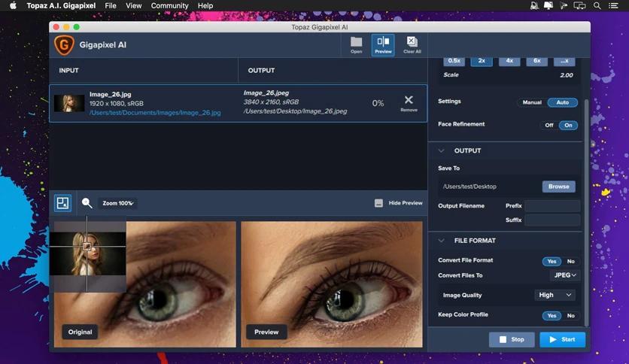Click the navigator thumbnail of the portrait
The height and width of the screenshot is (364, 629).
(x=87, y=253)
